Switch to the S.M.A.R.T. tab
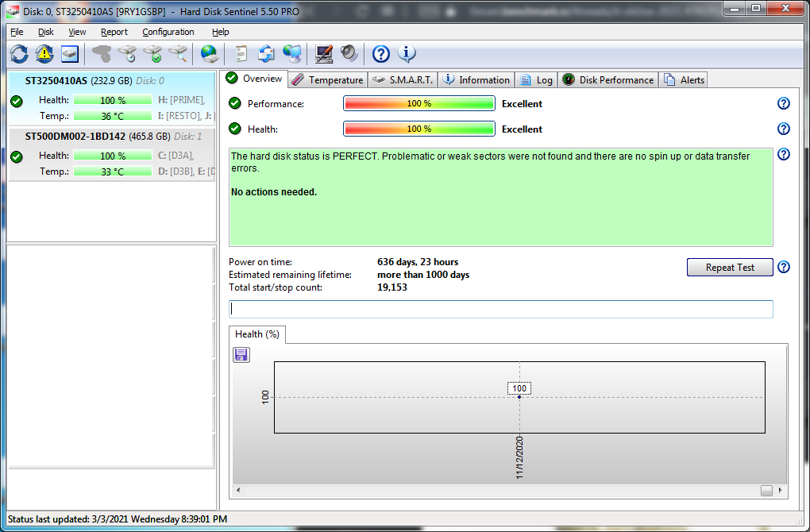The image size is (810, 532). [403, 80]
